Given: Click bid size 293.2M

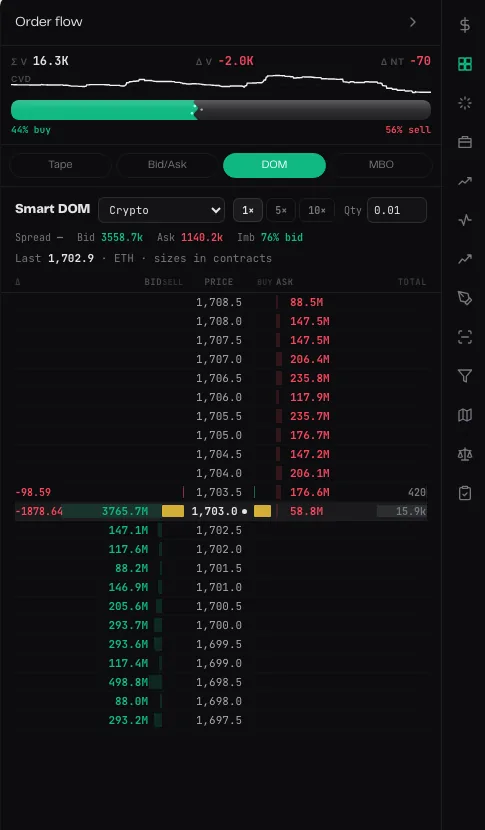Looking at the screenshot, I should [128, 720].
